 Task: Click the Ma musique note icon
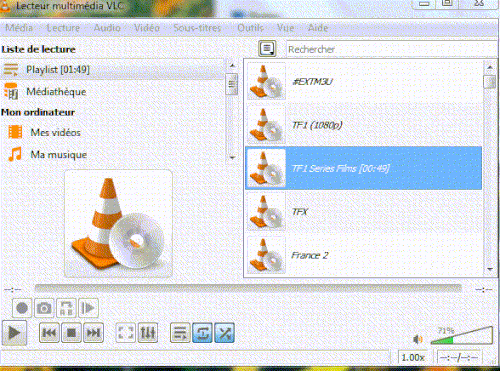[15, 154]
